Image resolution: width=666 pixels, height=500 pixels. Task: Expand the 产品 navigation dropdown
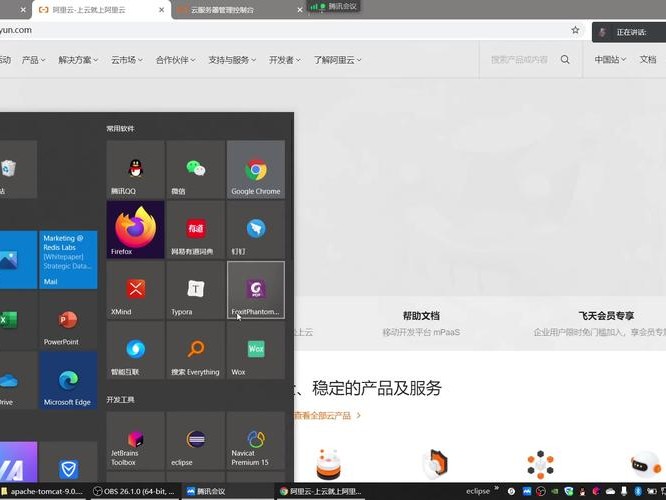[x=33, y=60]
